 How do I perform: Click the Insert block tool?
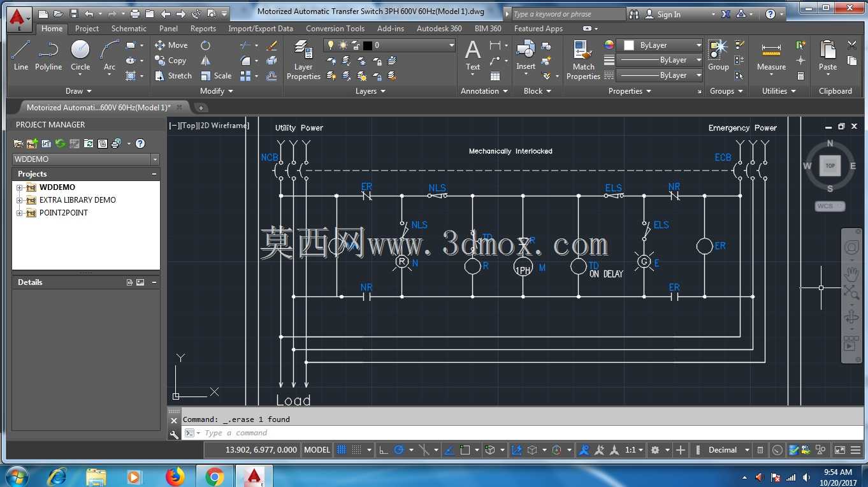pos(526,55)
